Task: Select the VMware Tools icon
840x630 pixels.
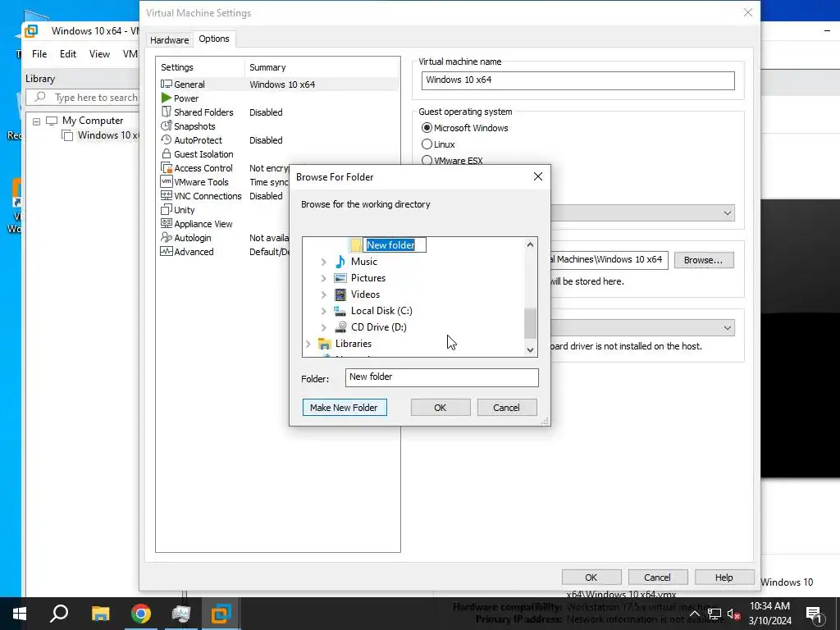Action: click(167, 181)
